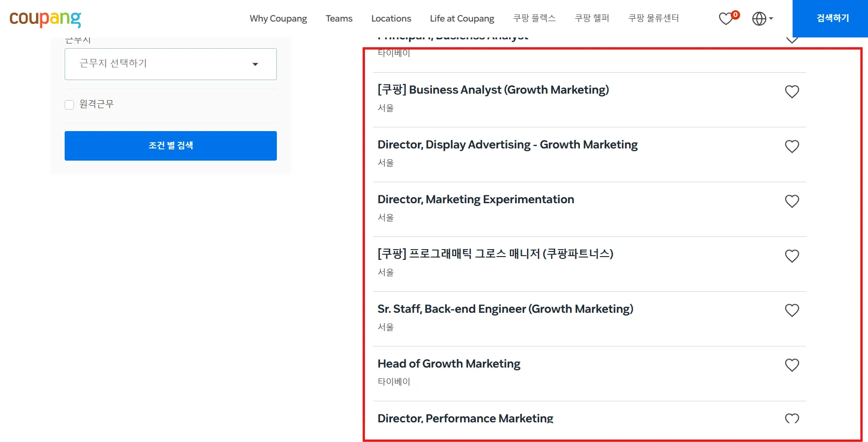This screenshot has height=442, width=868.
Task: Click 서울 location under Sr. Staff, Back-end Engineer
Action: tap(386, 327)
